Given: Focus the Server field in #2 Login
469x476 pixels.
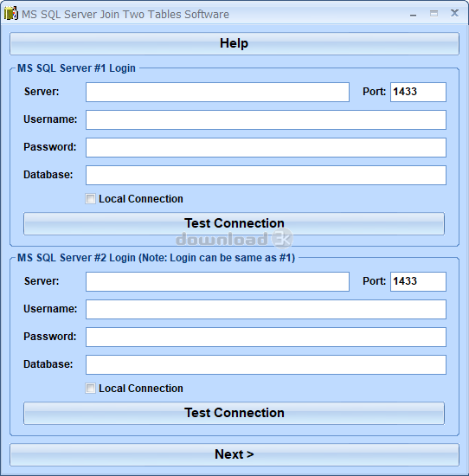Looking at the screenshot, I should click(x=217, y=281).
